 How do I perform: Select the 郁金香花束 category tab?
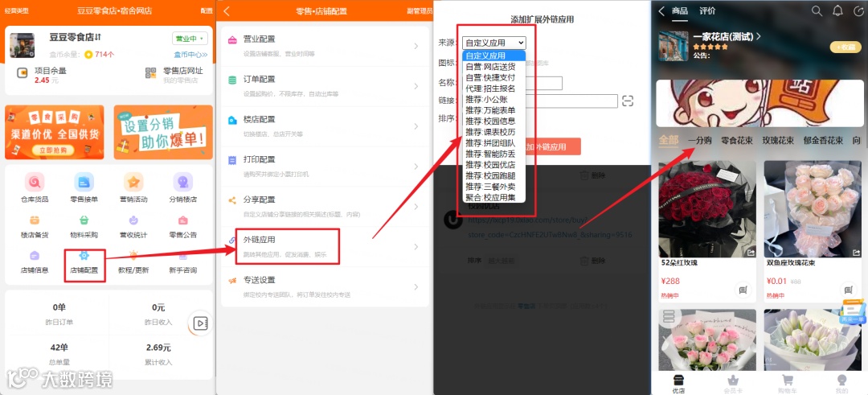coord(823,140)
